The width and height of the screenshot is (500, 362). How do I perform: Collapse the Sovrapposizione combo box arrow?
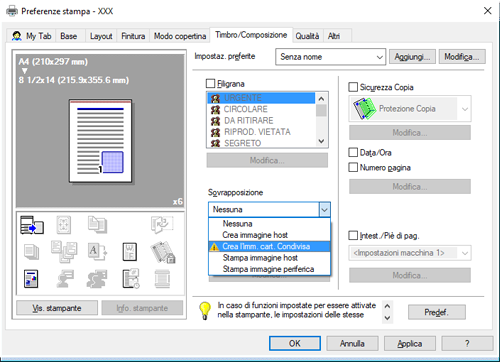[324, 210]
